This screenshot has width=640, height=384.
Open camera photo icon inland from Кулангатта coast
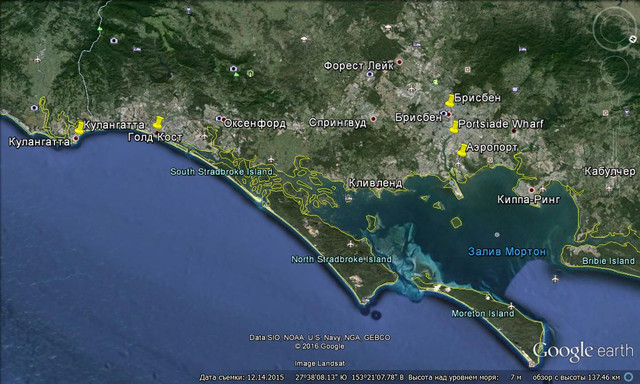[x=34, y=108]
